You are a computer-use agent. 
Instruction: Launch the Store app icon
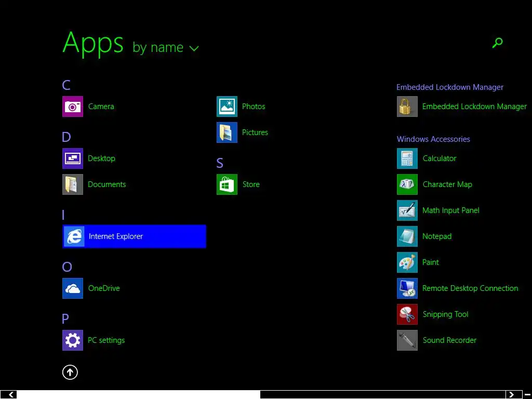tap(227, 184)
